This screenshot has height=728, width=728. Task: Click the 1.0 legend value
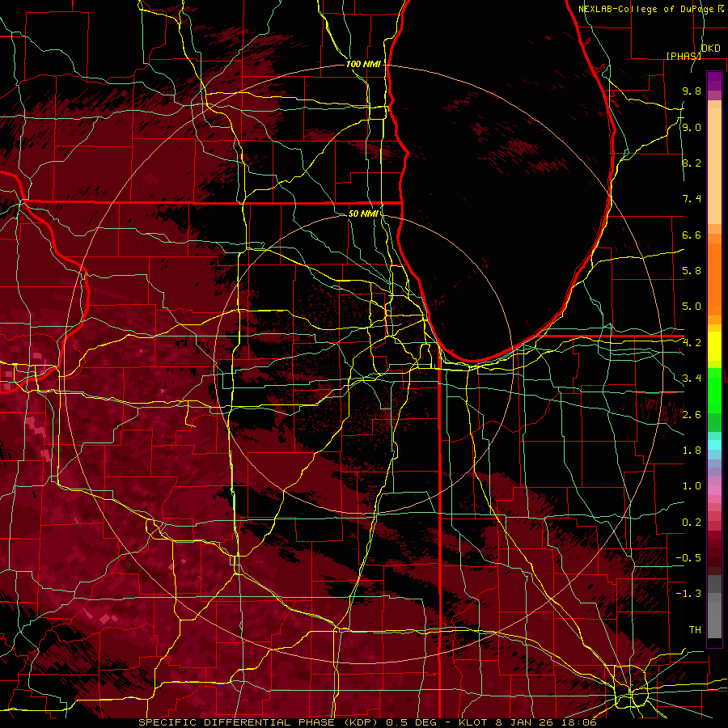point(692,486)
